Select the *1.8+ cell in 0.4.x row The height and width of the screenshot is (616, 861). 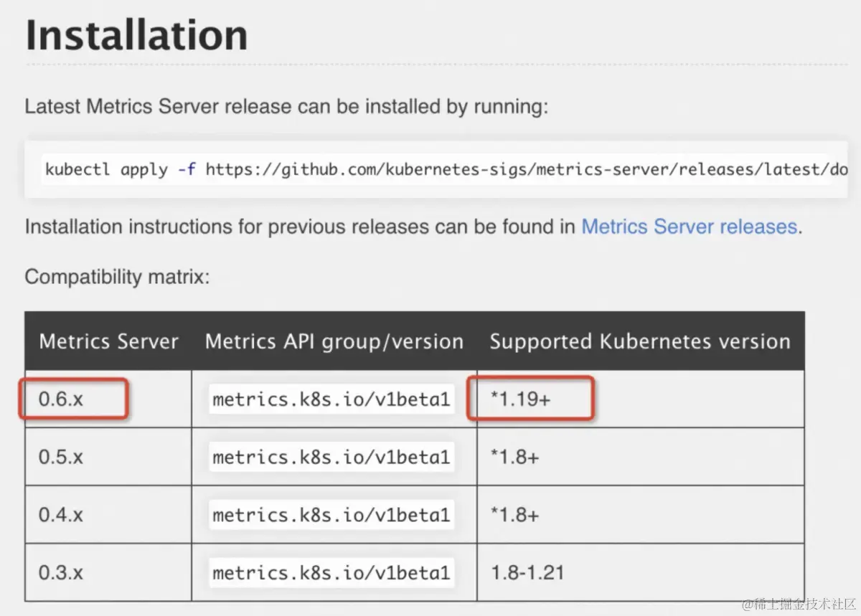(640, 515)
